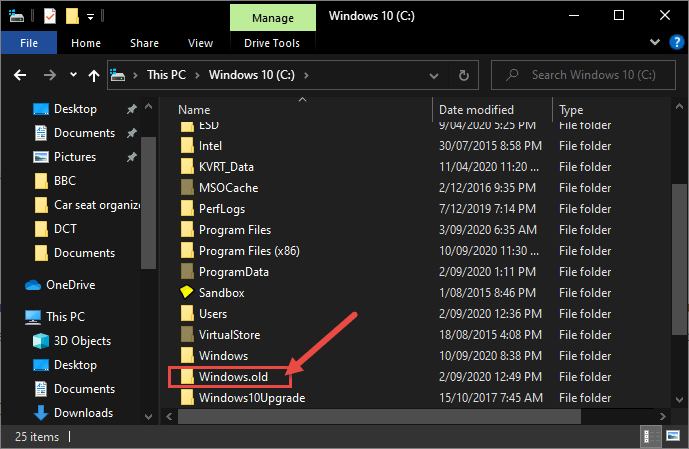The width and height of the screenshot is (689, 449).
Task: Click in Search Windows 10 (C:) field
Action: (x=583, y=75)
